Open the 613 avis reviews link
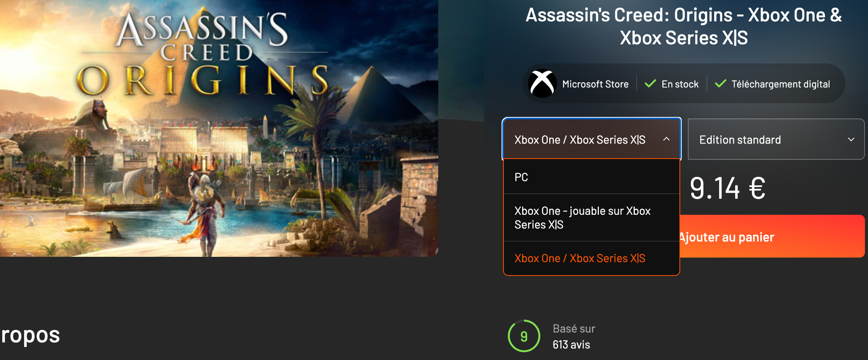 (571, 345)
